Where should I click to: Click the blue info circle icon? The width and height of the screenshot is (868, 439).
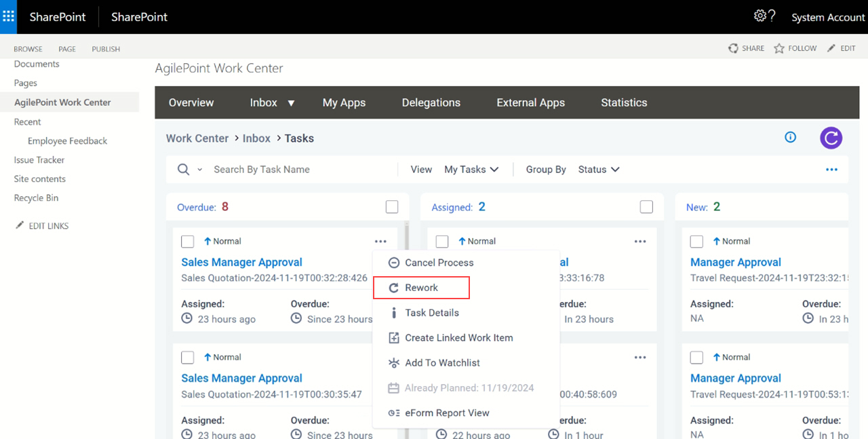(x=790, y=137)
